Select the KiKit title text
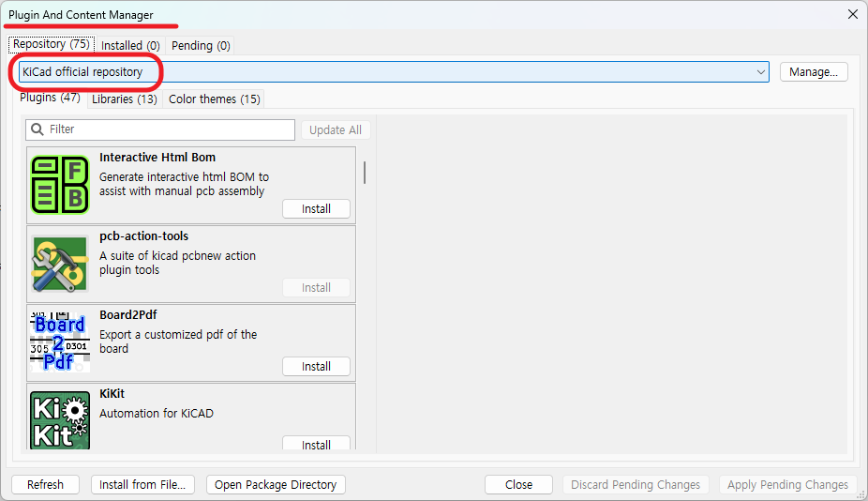 tap(112, 393)
